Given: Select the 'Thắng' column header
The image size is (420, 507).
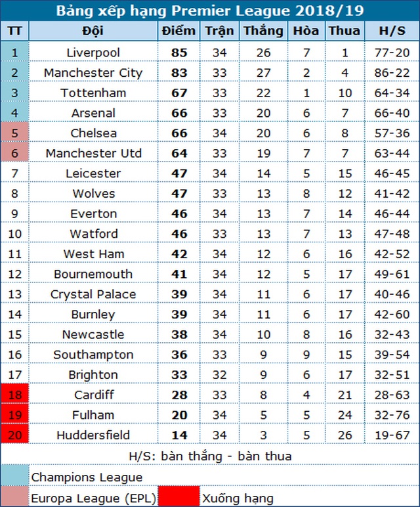Looking at the screenshot, I should pos(264,31).
